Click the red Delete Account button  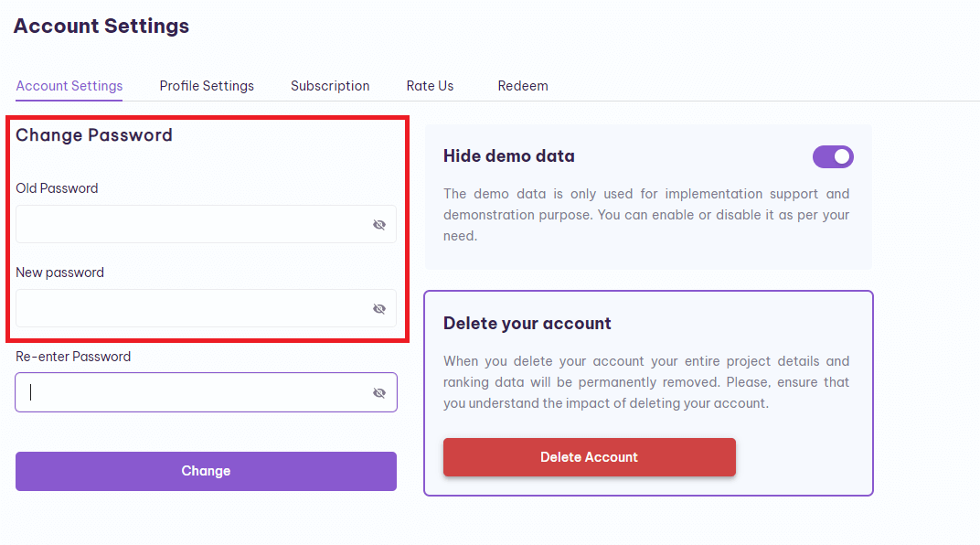tap(590, 457)
